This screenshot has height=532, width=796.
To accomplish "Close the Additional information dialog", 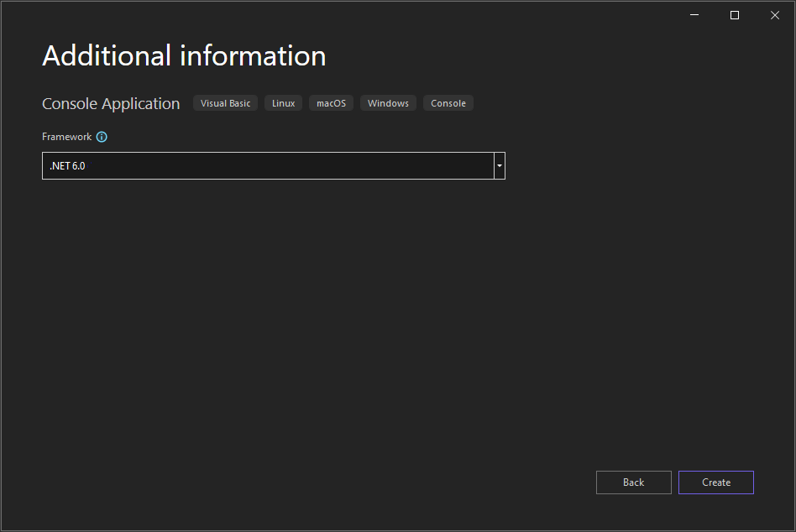I will [x=774, y=14].
